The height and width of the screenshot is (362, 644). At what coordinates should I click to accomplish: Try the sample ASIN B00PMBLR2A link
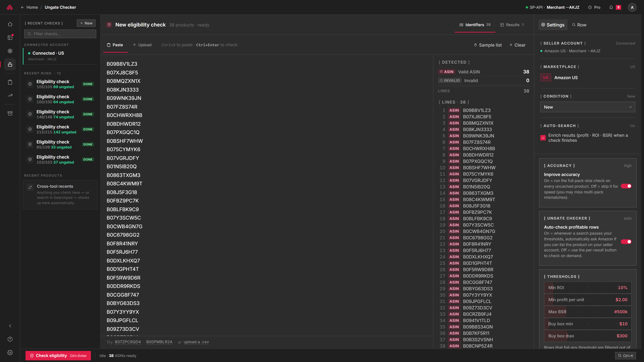tap(159, 342)
